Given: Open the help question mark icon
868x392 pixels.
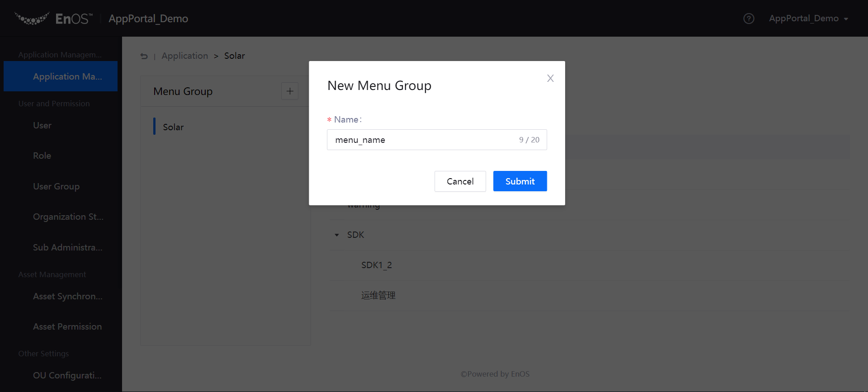Looking at the screenshot, I should point(749,19).
